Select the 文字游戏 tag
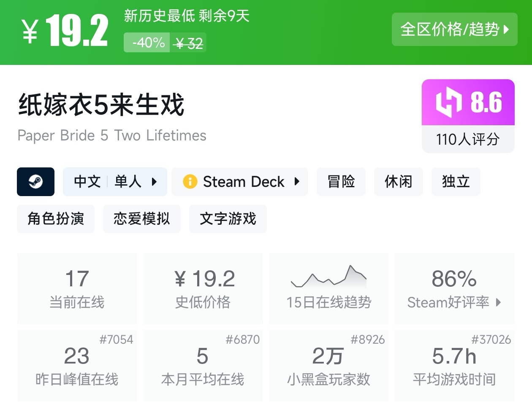 (x=228, y=218)
